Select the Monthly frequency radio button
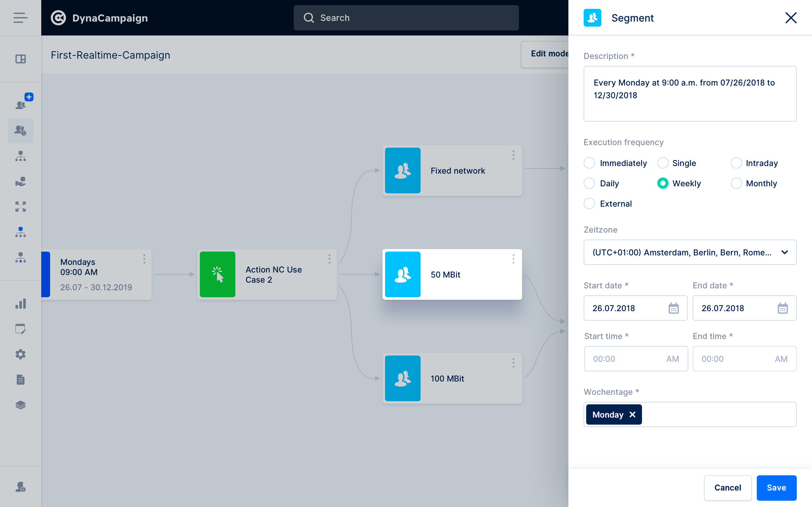The height and width of the screenshot is (507, 812). [736, 183]
